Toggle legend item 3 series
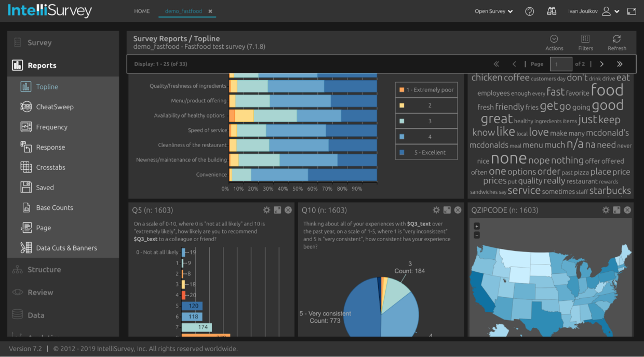 tap(426, 121)
